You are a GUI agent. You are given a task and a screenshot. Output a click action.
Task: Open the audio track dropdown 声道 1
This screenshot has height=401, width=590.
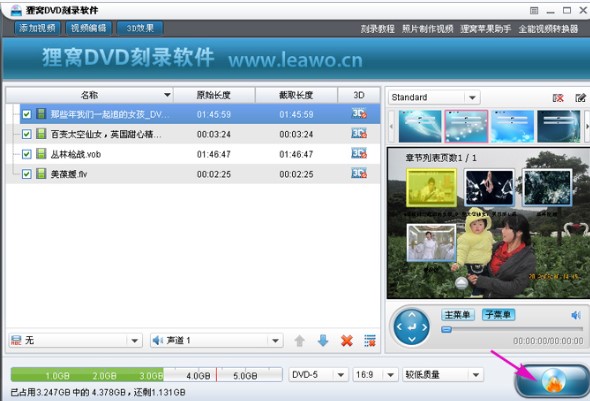point(216,341)
